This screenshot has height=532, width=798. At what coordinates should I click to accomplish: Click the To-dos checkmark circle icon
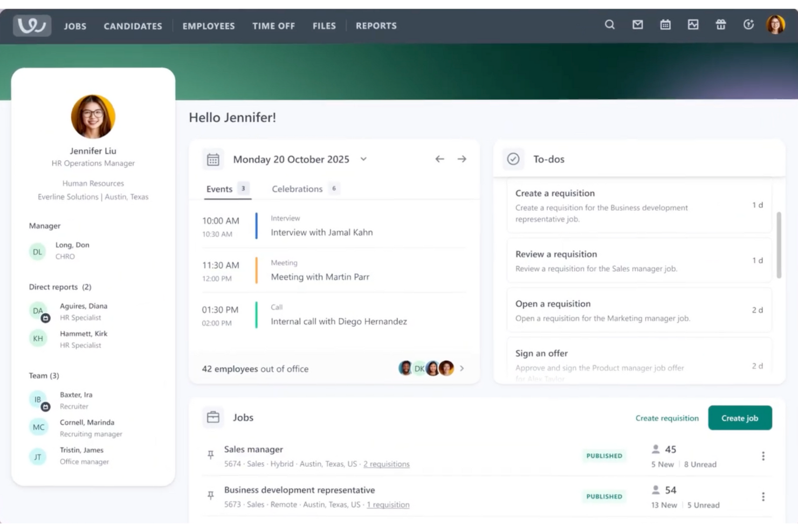tap(513, 158)
